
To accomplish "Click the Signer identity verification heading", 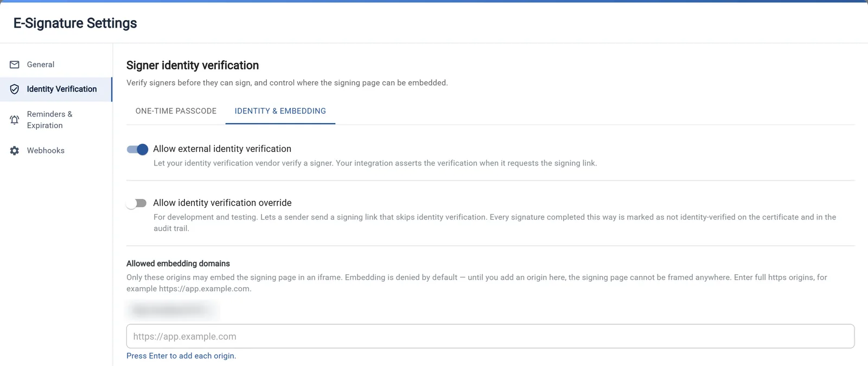I will tap(193, 65).
